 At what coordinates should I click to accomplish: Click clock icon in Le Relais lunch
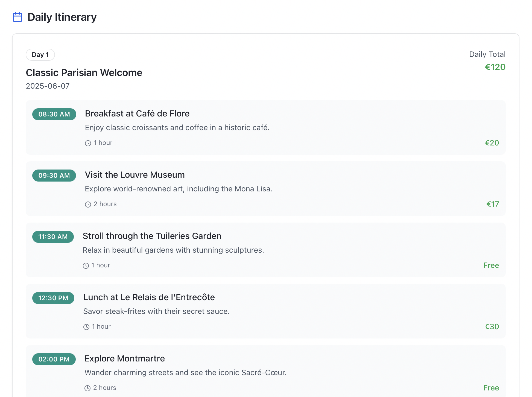pos(86,327)
